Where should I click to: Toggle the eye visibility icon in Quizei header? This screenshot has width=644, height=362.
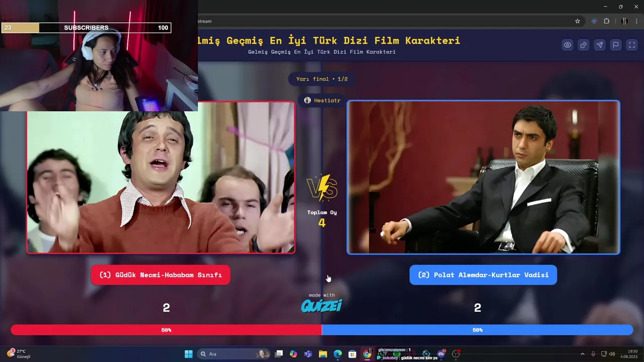coord(568,45)
